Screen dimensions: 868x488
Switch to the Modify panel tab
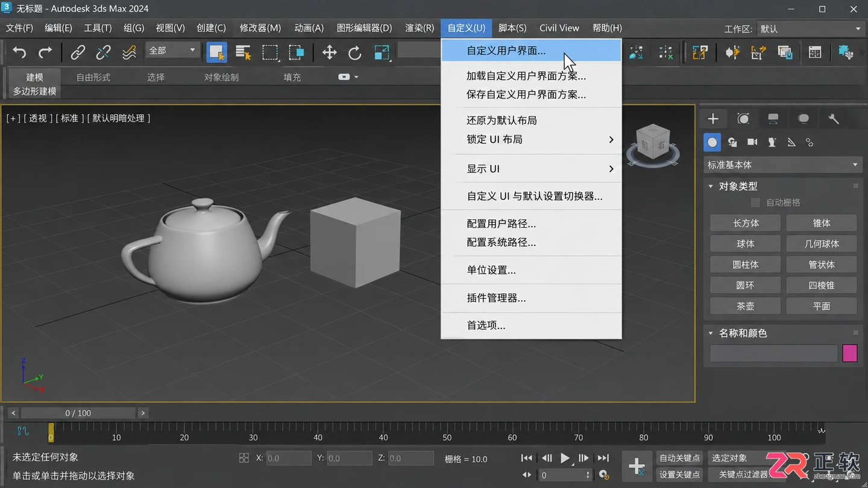(743, 119)
